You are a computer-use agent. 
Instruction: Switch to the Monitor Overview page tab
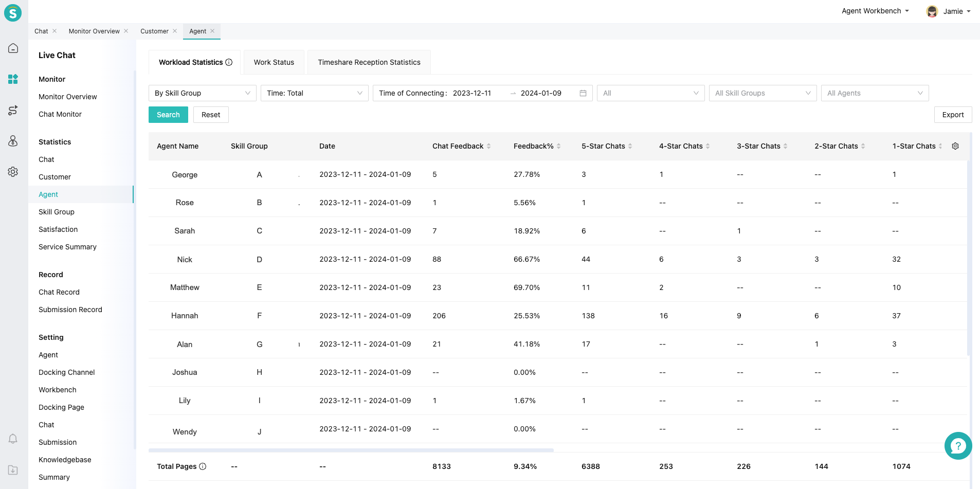(94, 31)
